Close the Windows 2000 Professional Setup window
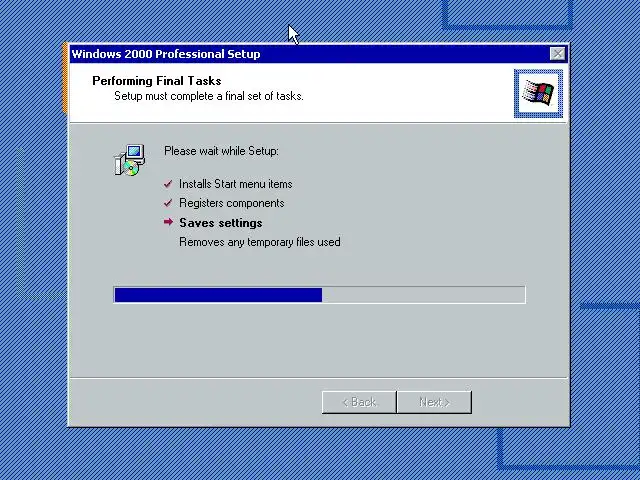 557,54
